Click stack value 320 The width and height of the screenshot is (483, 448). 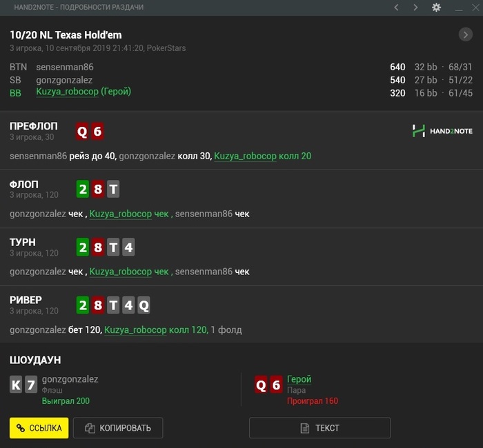[x=397, y=93]
